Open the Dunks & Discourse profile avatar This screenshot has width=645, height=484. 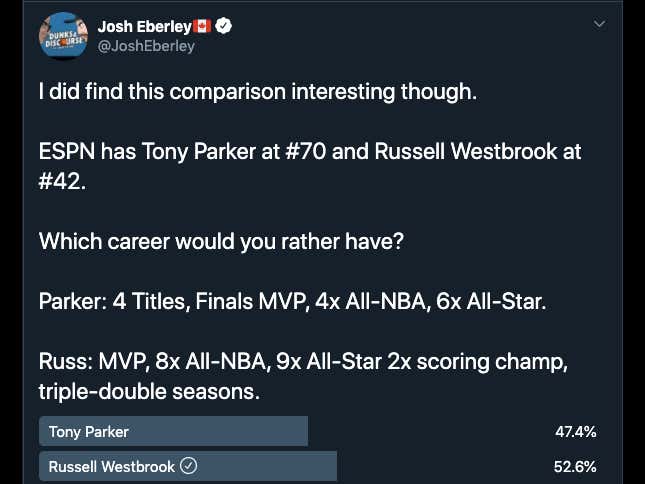coord(63,36)
